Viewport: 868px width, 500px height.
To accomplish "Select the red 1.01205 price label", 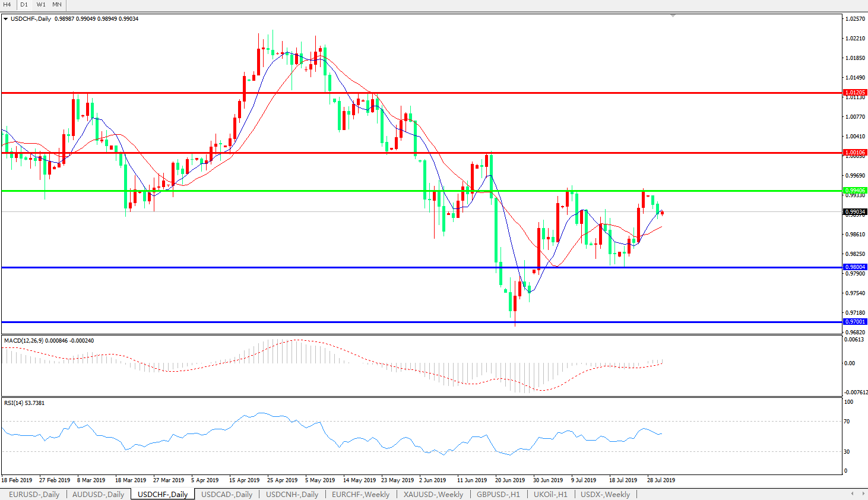I will [855, 93].
